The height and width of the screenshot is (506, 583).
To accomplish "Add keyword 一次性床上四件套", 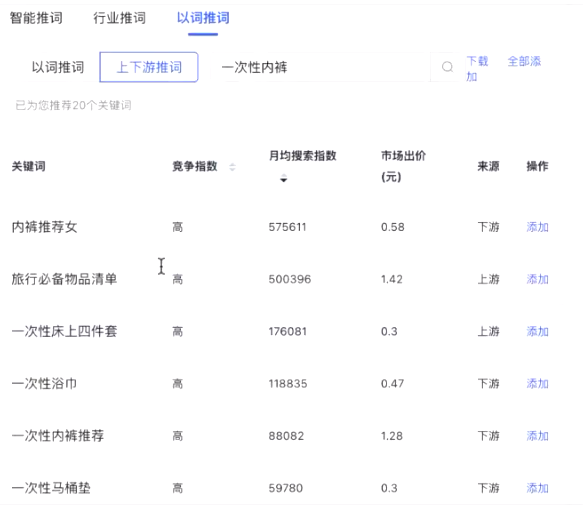I will tap(537, 331).
